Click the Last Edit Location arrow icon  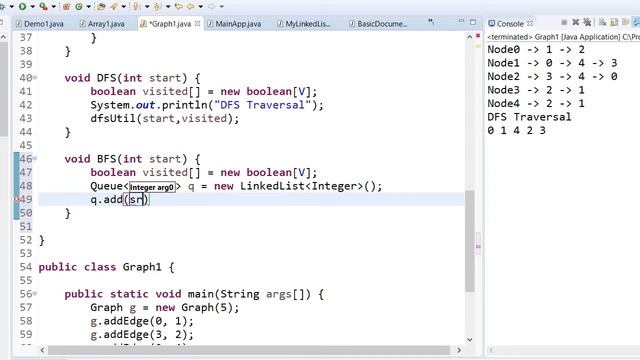point(178,7)
